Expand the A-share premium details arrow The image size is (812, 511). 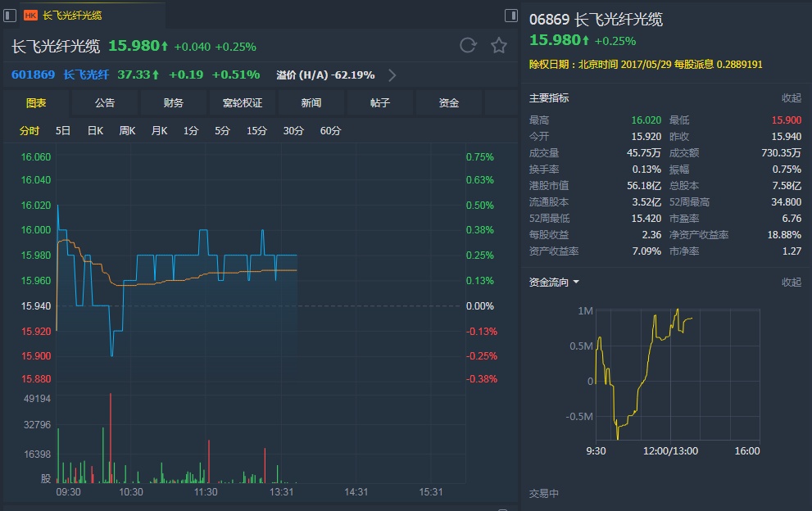pyautogui.click(x=392, y=75)
